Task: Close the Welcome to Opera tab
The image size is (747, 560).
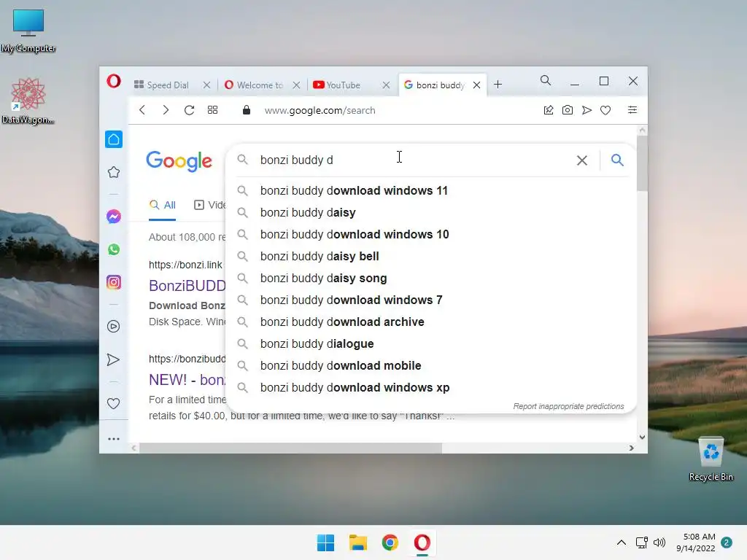Action: click(x=296, y=85)
